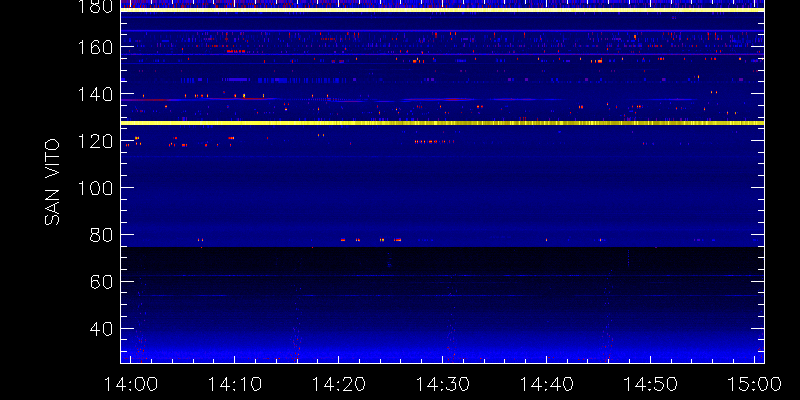Click the 14:10 time axis label
Viewport: 800px width, 400px height.
click(235, 384)
